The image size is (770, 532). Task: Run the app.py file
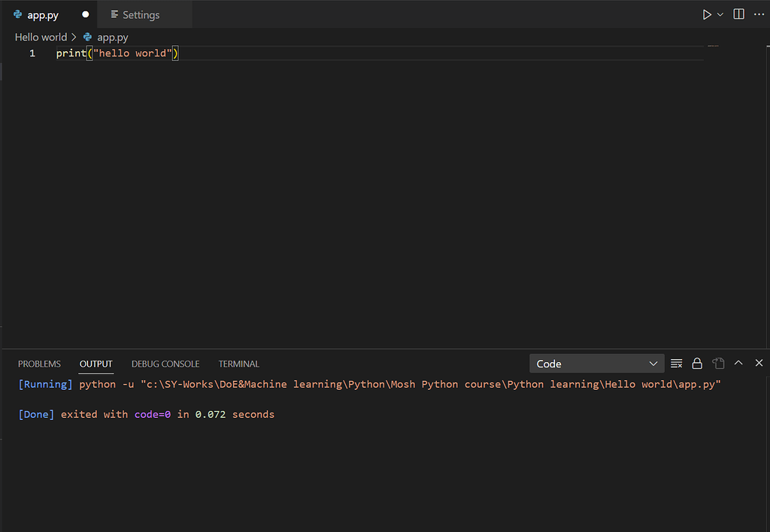[706, 14]
